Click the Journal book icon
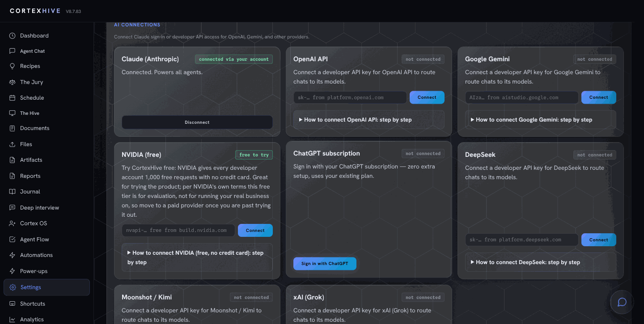The height and width of the screenshot is (324, 644). pyautogui.click(x=13, y=192)
